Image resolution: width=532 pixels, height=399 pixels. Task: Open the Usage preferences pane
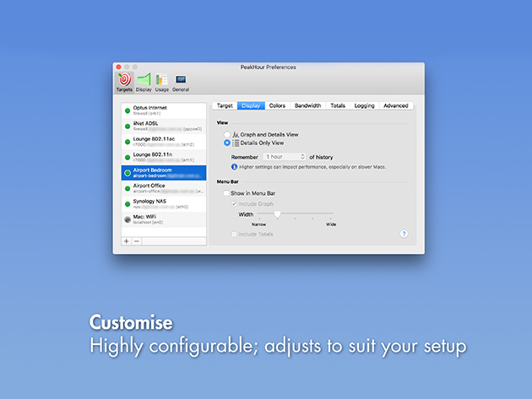pos(161,81)
